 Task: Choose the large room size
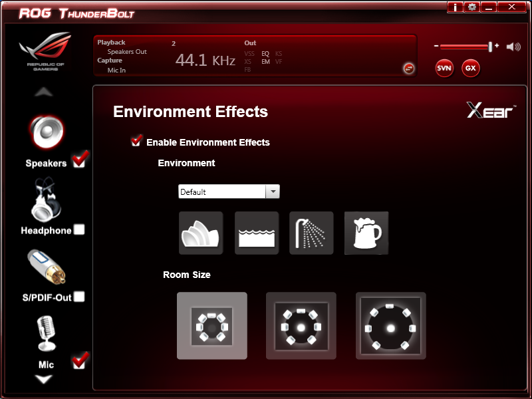click(x=391, y=326)
